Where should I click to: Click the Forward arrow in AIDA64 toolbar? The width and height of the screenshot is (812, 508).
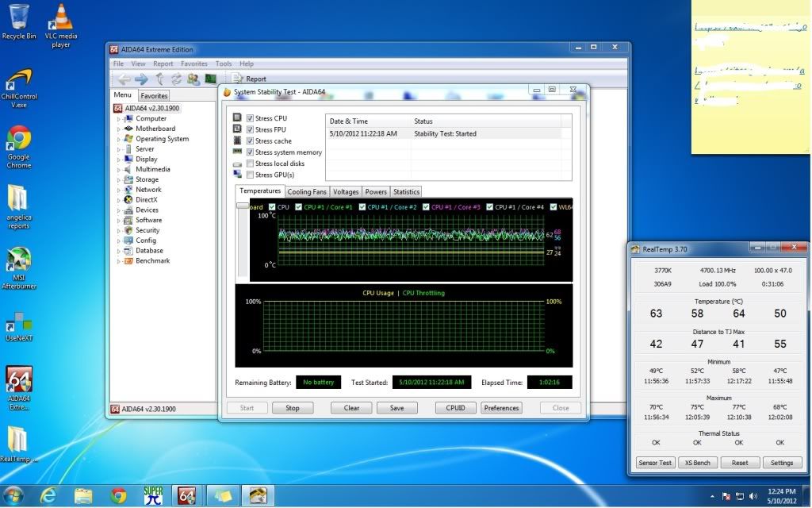pyautogui.click(x=141, y=79)
